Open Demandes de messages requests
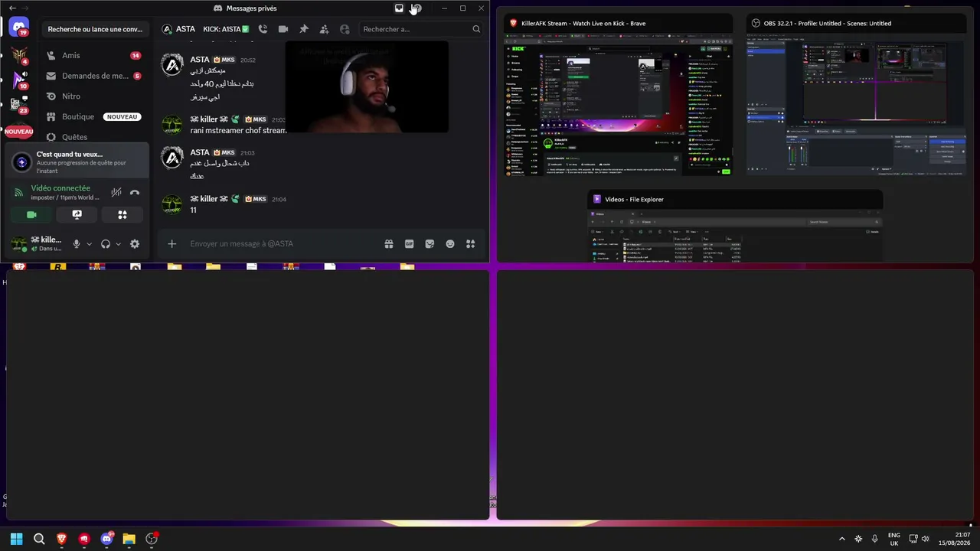The height and width of the screenshot is (551, 980). click(93, 76)
